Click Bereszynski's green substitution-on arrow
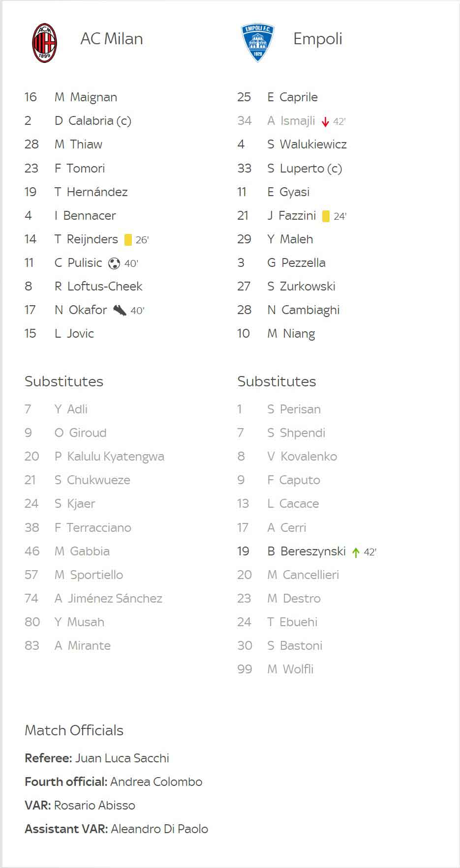Screen dimensions: 460x868 [x=356, y=552]
